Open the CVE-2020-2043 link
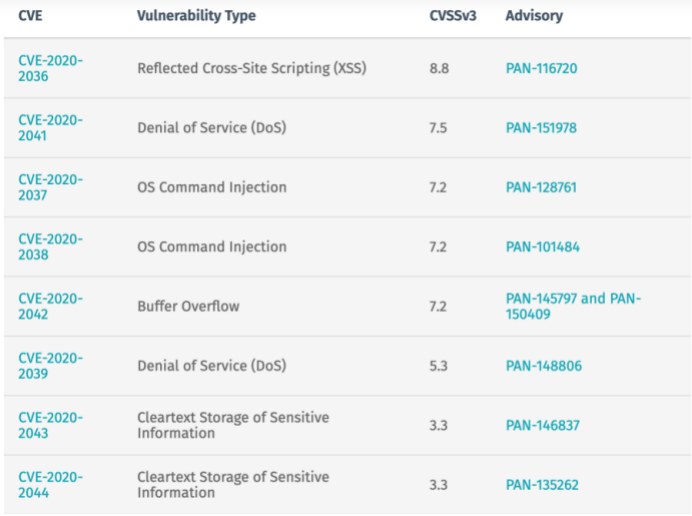 (x=50, y=425)
